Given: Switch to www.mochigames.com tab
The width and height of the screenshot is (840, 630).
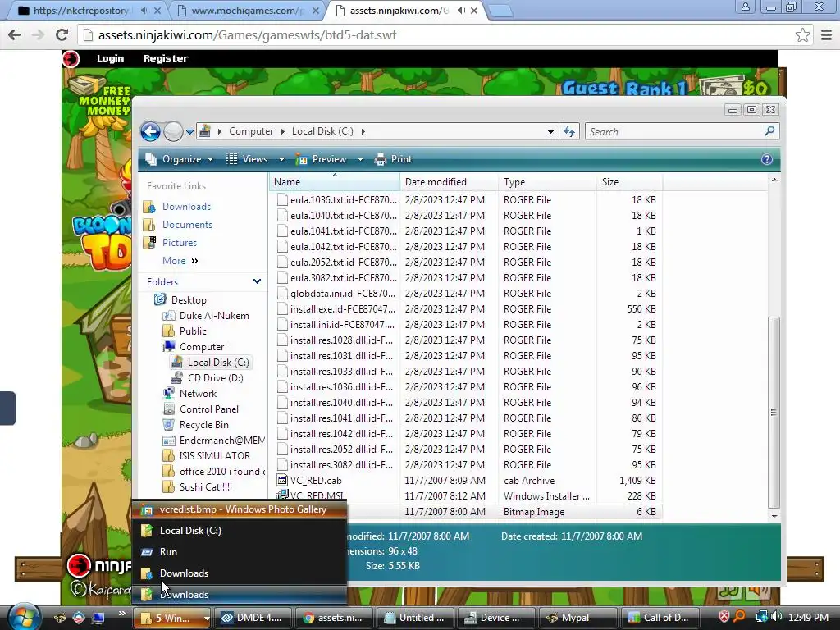Looking at the screenshot, I should [246, 10].
